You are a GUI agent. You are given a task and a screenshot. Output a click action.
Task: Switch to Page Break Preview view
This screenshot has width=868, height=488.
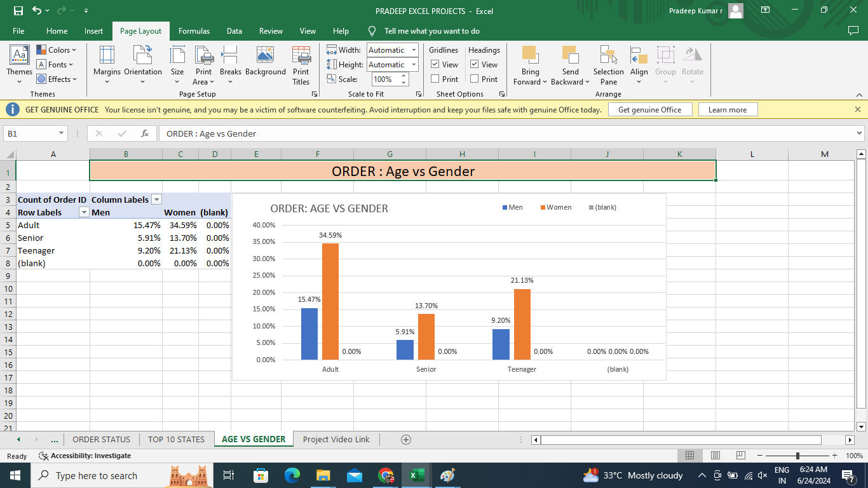point(740,456)
